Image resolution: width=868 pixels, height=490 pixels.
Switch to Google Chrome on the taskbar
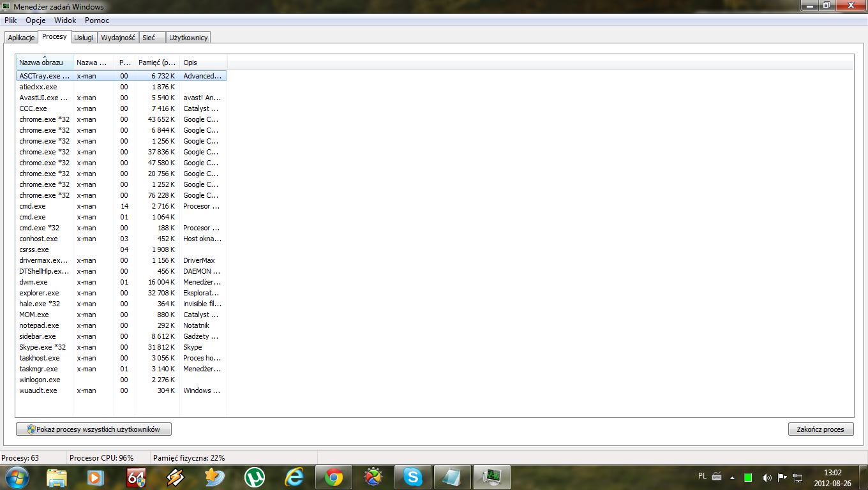click(334, 477)
